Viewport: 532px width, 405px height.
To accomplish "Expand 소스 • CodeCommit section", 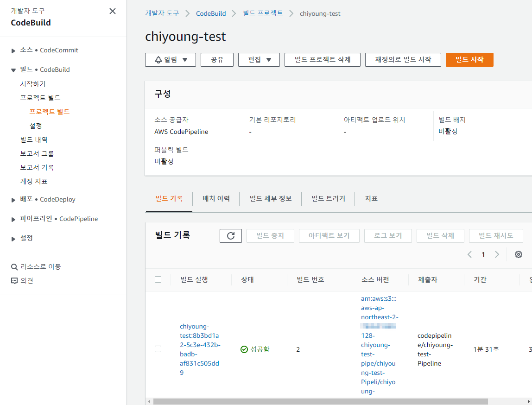I will point(13,51).
